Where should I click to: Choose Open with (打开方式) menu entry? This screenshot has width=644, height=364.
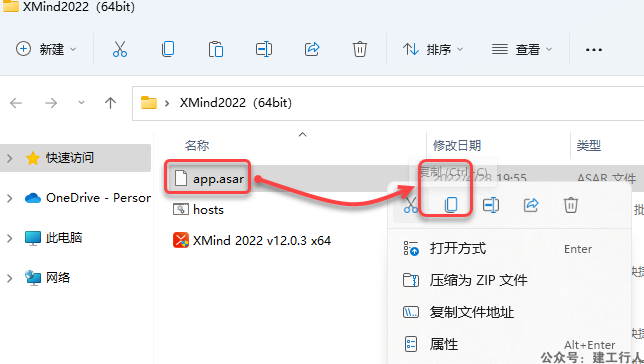509,249
